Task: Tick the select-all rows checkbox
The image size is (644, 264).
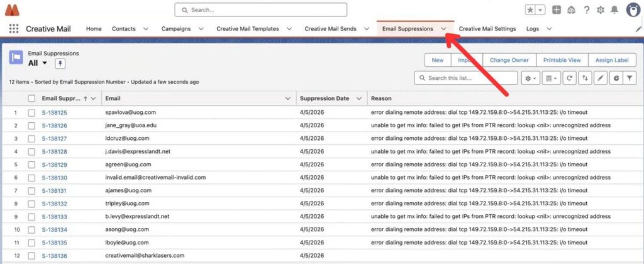Action: tap(31, 99)
